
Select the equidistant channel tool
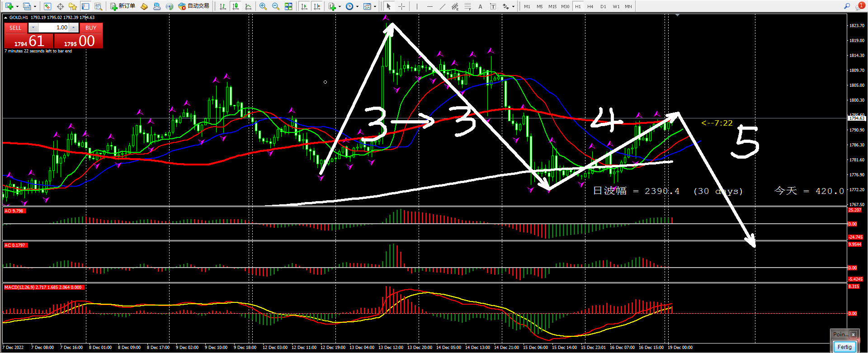455,6
